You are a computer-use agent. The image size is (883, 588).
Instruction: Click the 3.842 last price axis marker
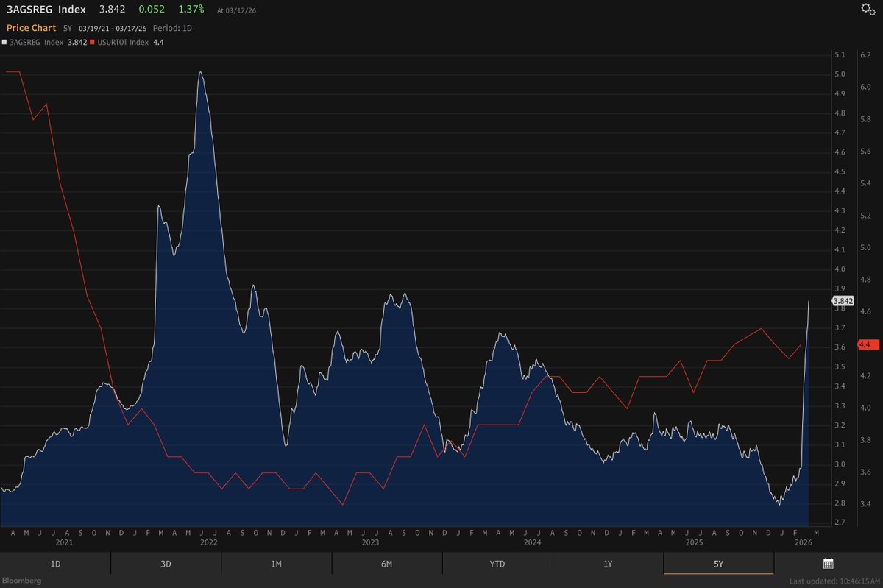[x=843, y=300]
